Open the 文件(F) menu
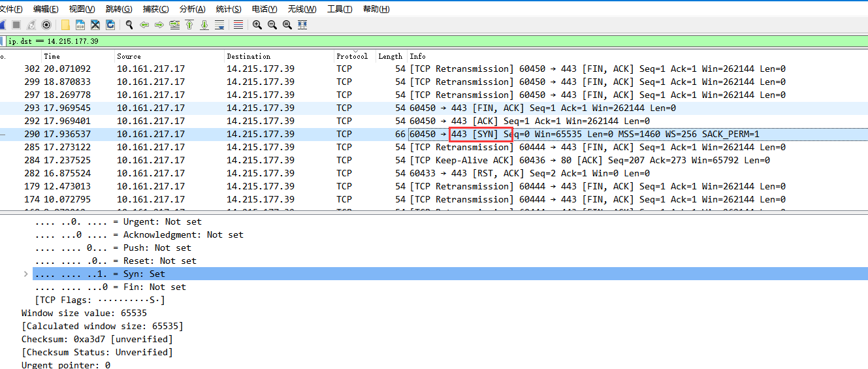This screenshot has width=868, height=369. pyautogui.click(x=10, y=9)
